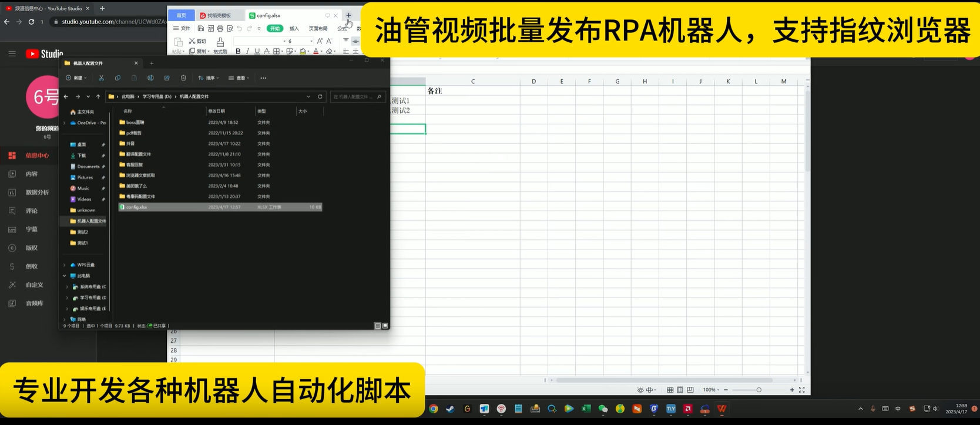Click the refresh icon beside the address bar
980x425 pixels.
tap(320, 97)
